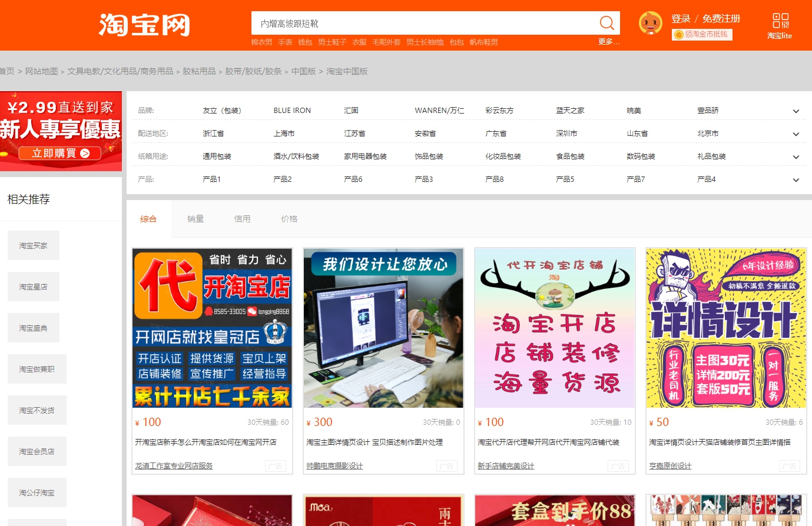The width and height of the screenshot is (812, 526).
Task: Open the 代开淘宝店 product thumbnail
Action: (x=212, y=328)
